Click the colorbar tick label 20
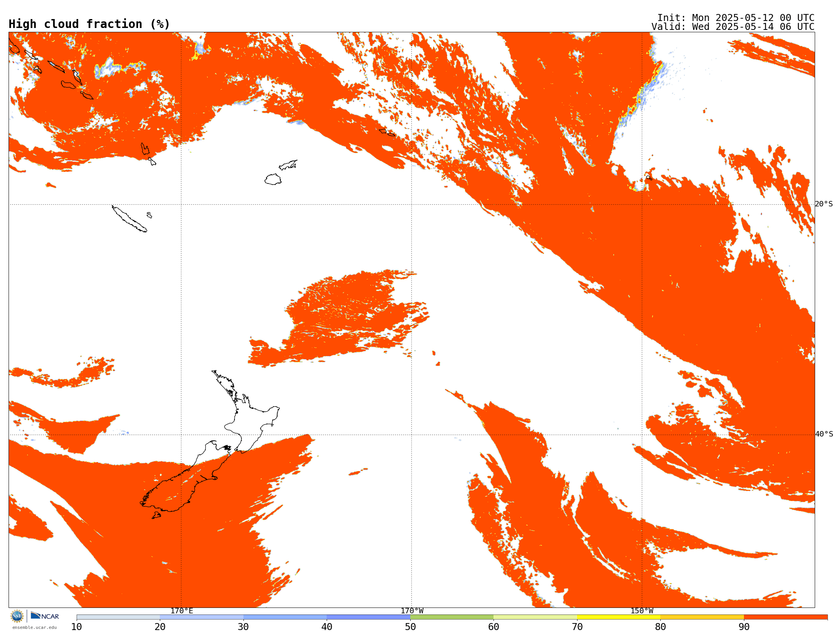The height and width of the screenshot is (632, 840). (160, 627)
